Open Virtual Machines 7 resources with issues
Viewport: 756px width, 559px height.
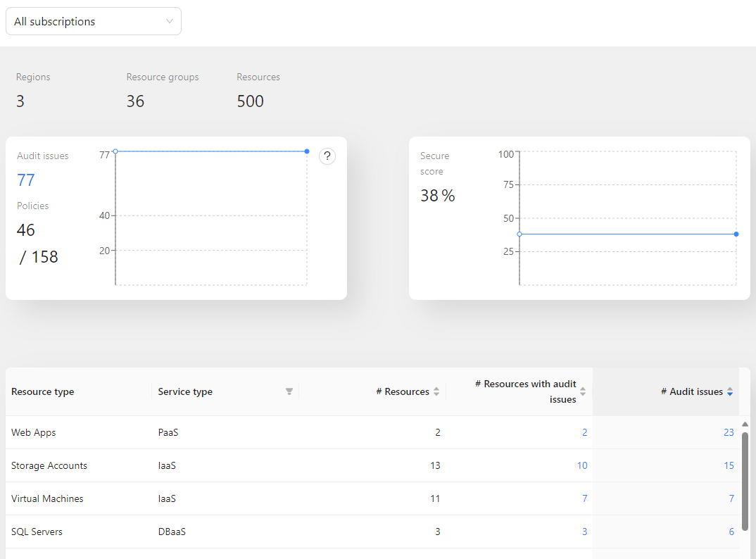pos(584,498)
